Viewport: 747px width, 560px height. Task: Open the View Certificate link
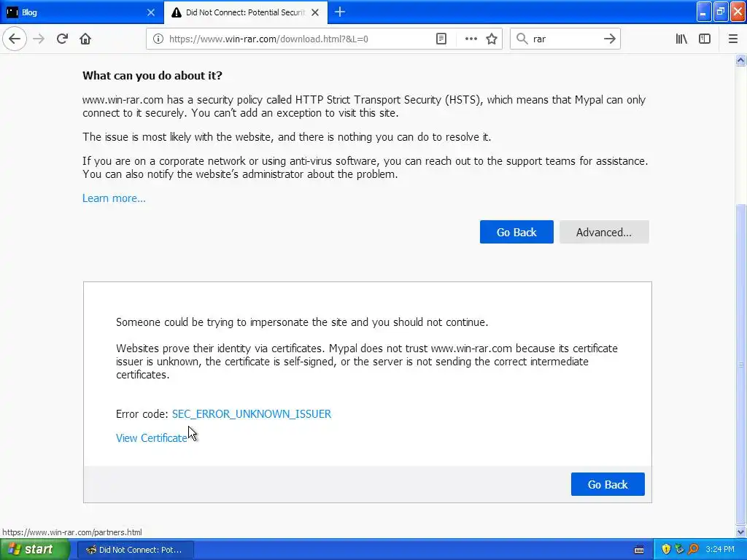click(152, 438)
